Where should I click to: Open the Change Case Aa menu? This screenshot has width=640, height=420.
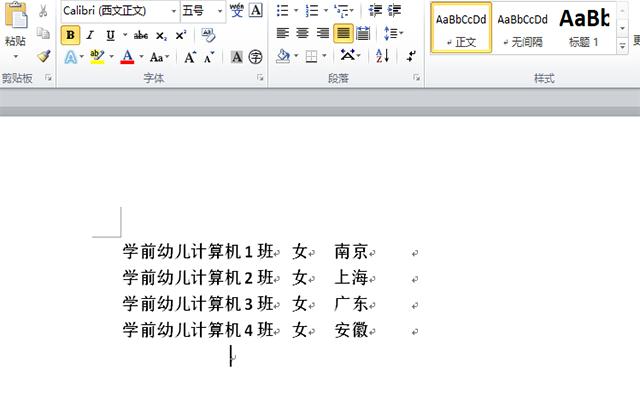click(x=159, y=57)
